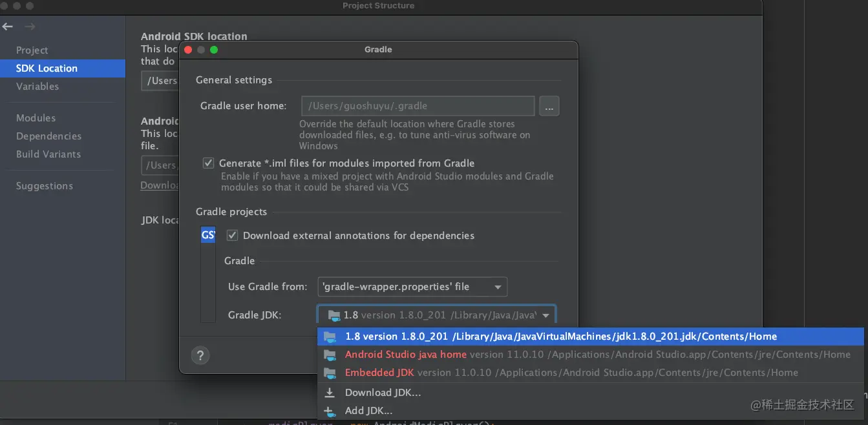Close the Gradle dialog with red button
The image size is (868, 425).
click(x=188, y=50)
